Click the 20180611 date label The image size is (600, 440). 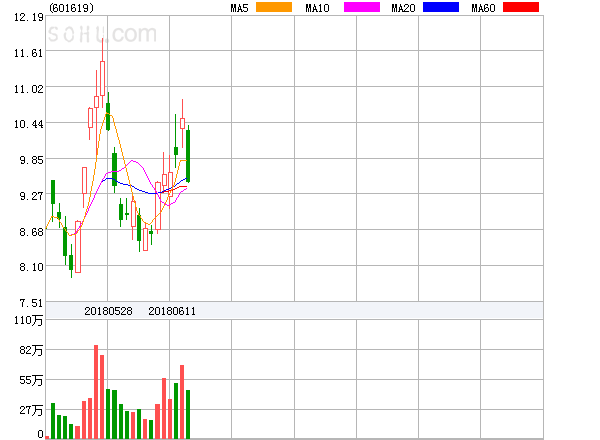(x=172, y=311)
